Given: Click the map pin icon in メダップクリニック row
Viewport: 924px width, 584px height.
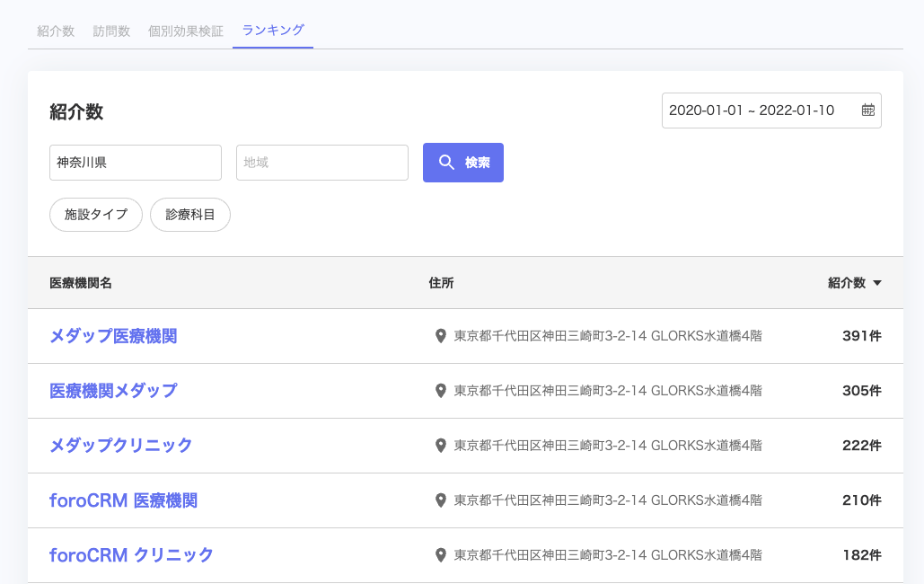Looking at the screenshot, I should 440,446.
